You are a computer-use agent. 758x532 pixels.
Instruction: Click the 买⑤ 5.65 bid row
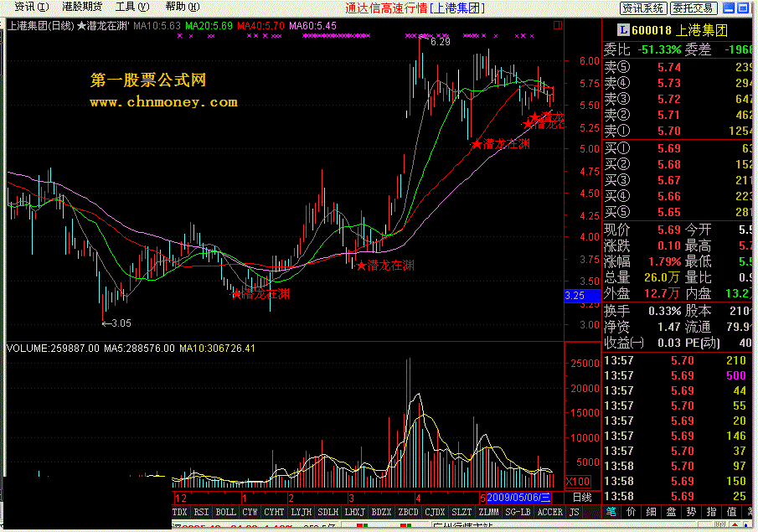tap(678, 212)
